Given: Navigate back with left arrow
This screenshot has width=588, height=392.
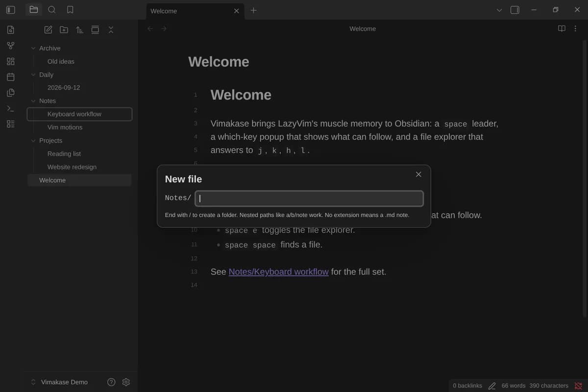Looking at the screenshot, I should pyautogui.click(x=150, y=29).
